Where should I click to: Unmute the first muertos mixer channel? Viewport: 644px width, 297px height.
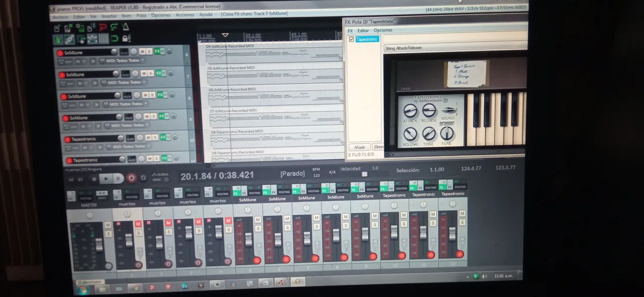(138, 224)
